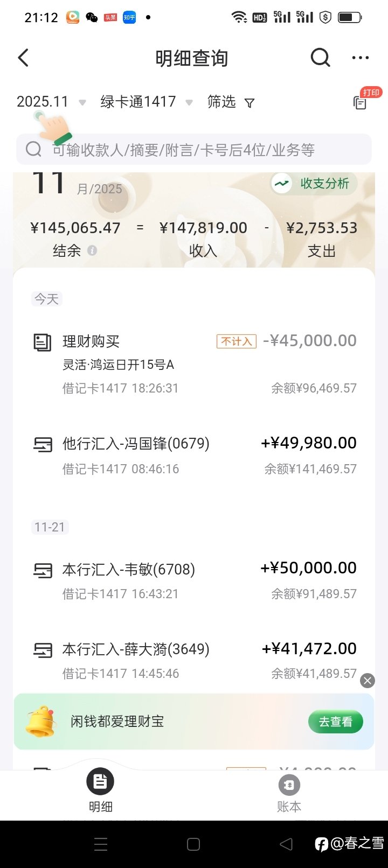This screenshot has width=388, height=868.
Task: Open 收支分析 income-expense analysis
Action: [x=313, y=184]
